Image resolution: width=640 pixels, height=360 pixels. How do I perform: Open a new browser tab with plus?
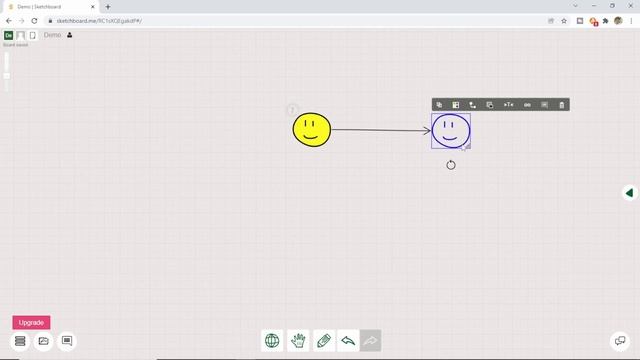108,7
